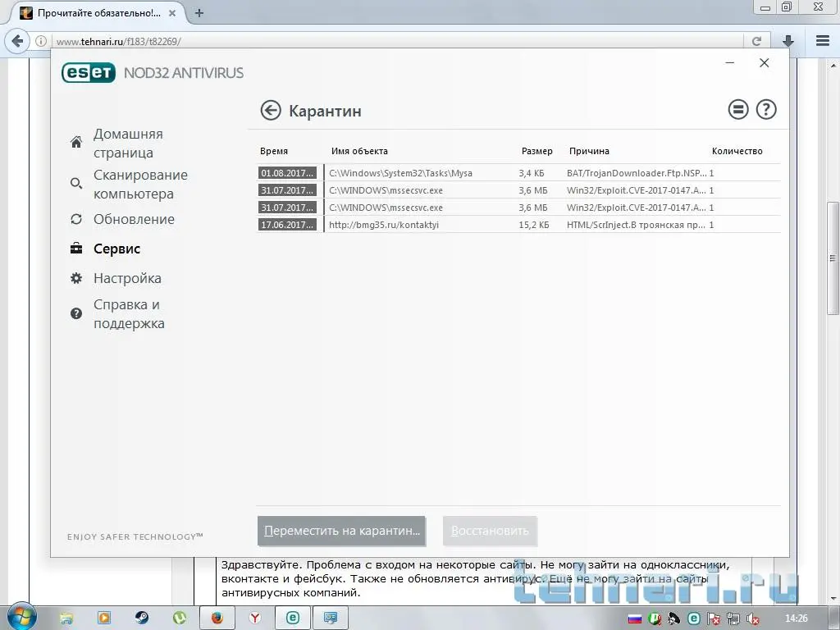
Task: Click the ESET logo
Action: point(89,73)
